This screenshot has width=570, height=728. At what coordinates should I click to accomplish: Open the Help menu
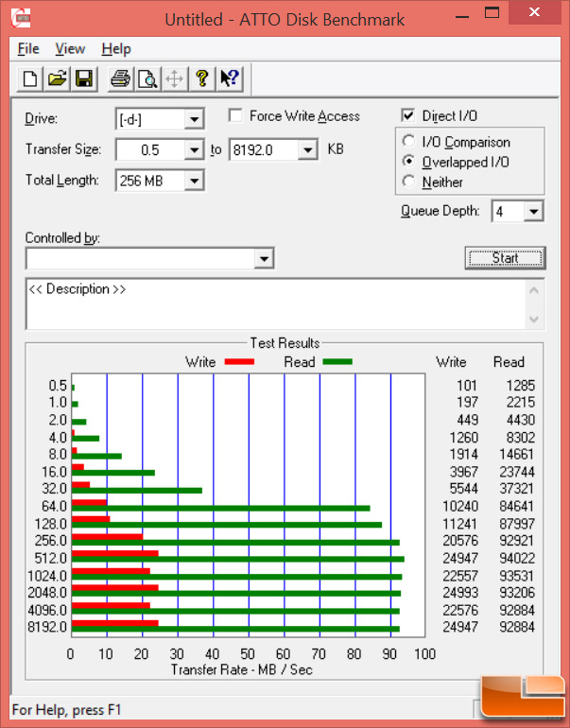coord(116,48)
